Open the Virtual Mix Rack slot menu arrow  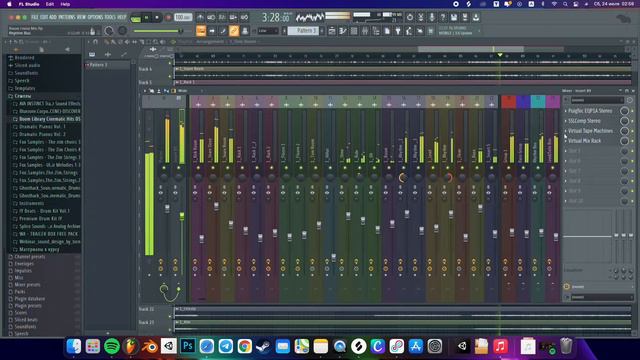[x=565, y=141]
